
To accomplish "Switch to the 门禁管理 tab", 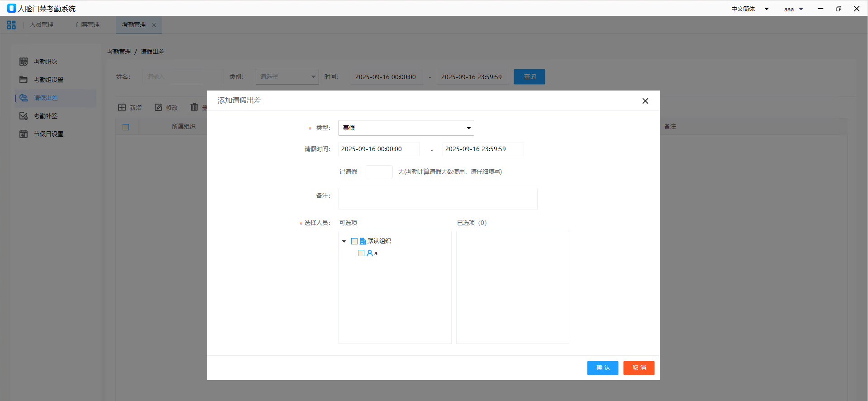I will 88,25.
